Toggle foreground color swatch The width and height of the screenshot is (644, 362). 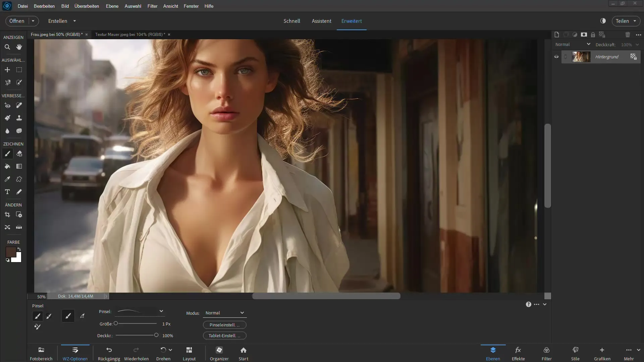click(10, 251)
